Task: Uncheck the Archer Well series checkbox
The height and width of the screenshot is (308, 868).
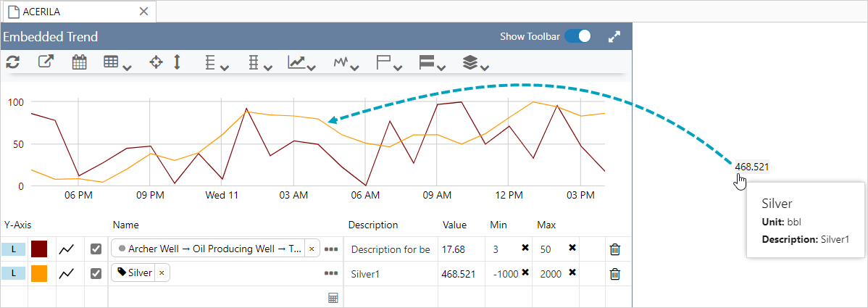Action: (96, 249)
